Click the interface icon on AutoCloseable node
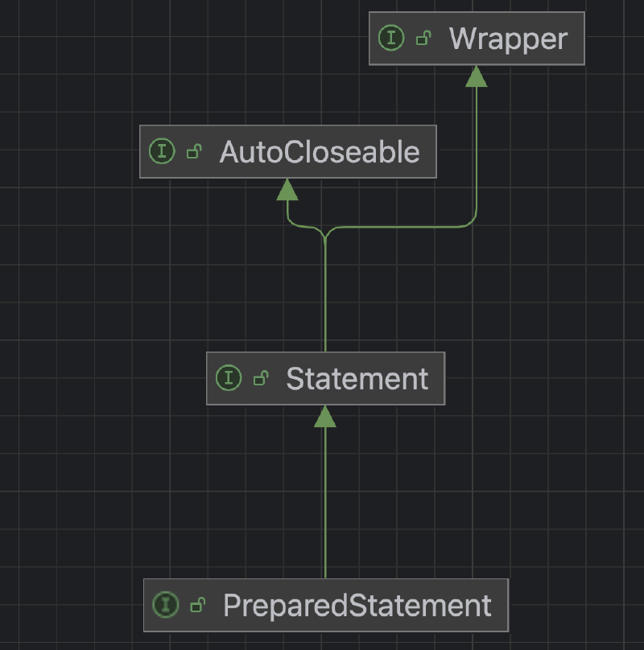Viewport: 644px width, 650px height. [162, 151]
